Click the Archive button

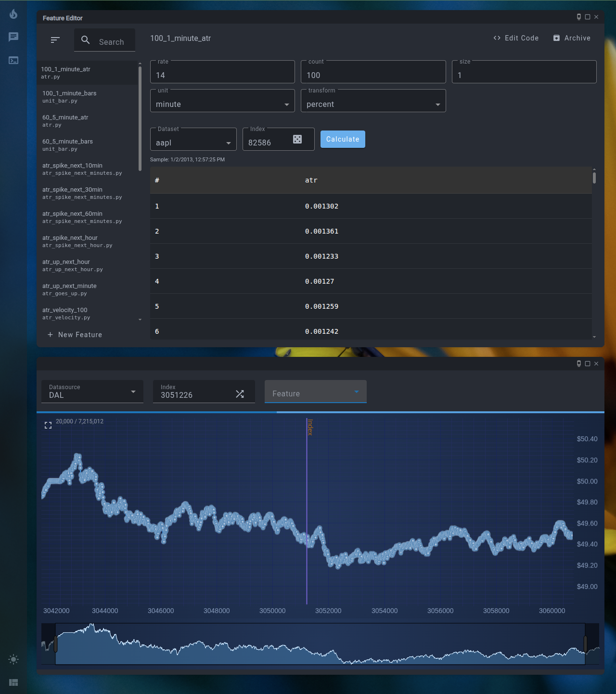[x=572, y=38]
